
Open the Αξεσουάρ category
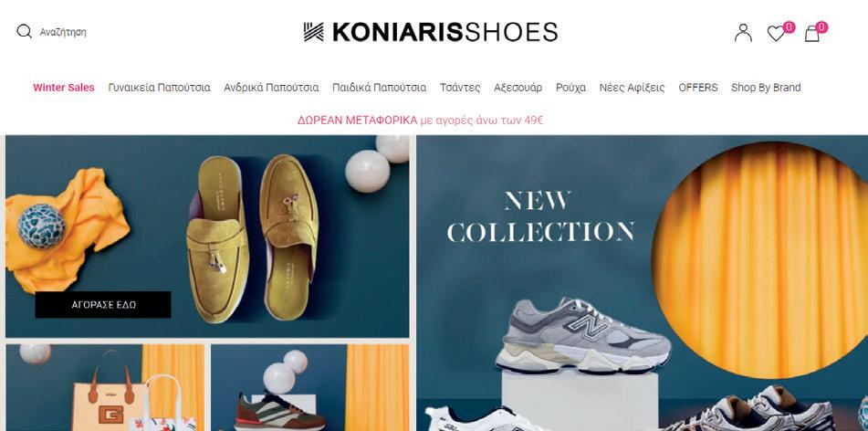[x=518, y=88]
